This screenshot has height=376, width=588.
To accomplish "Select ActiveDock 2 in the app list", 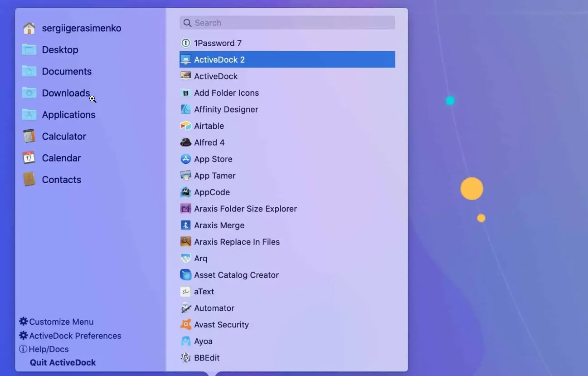I will 287,59.
